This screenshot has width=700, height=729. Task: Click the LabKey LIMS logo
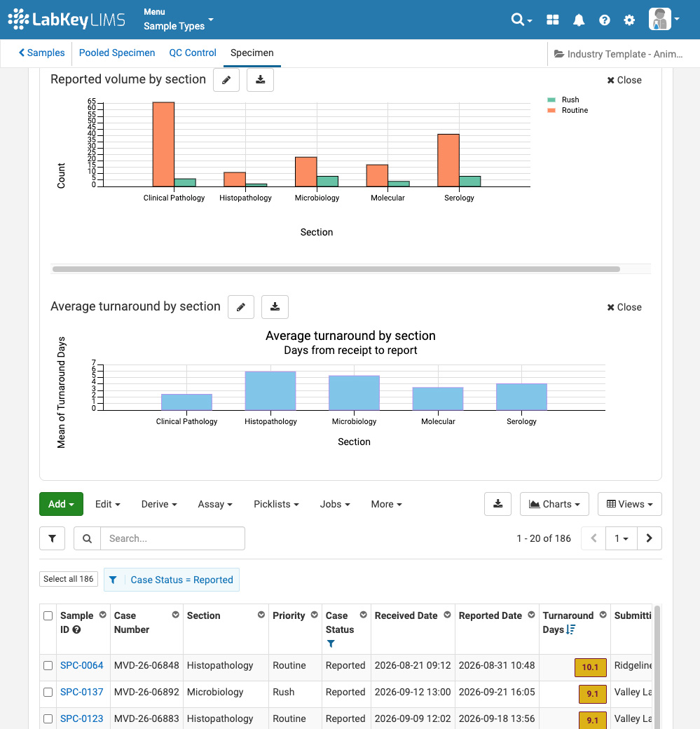coord(67,20)
